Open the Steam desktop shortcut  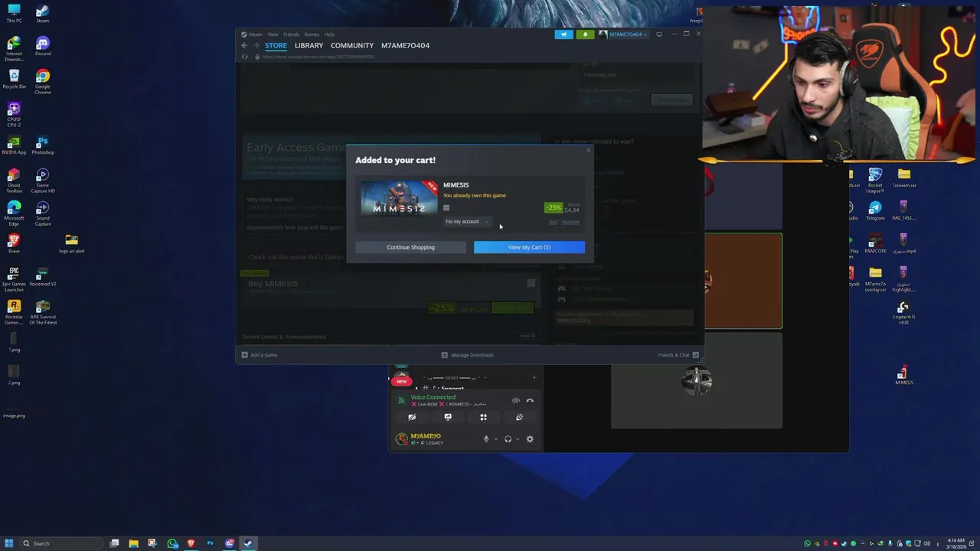tap(43, 14)
